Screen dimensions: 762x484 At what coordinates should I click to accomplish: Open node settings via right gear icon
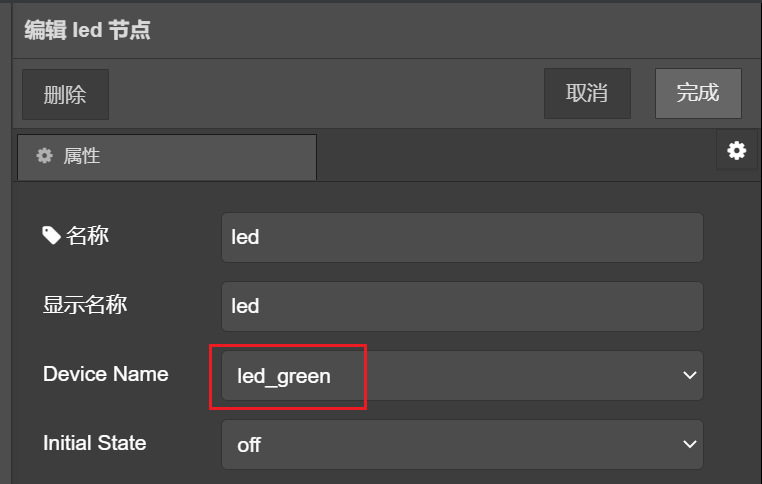click(x=737, y=150)
